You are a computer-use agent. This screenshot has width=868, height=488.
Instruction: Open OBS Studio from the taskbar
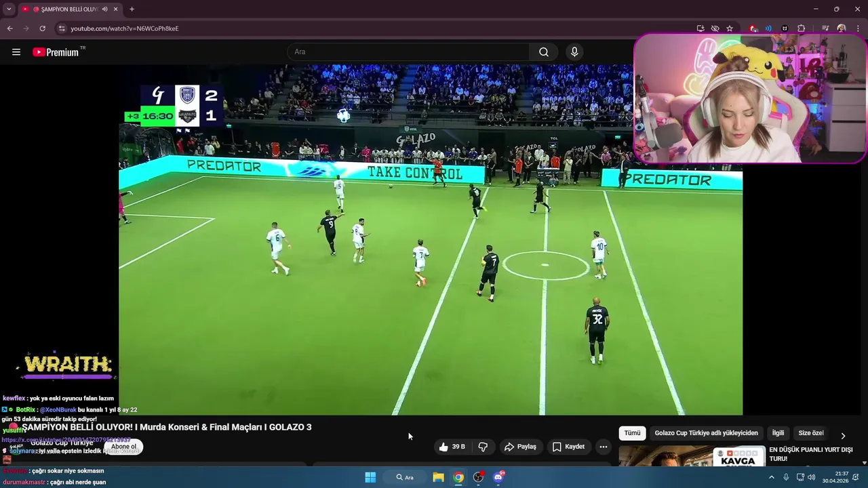point(479,477)
